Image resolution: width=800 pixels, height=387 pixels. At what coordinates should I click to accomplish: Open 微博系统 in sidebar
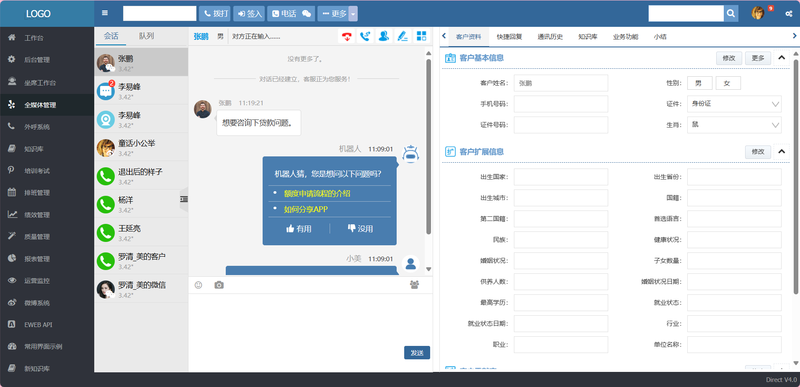pos(47,302)
